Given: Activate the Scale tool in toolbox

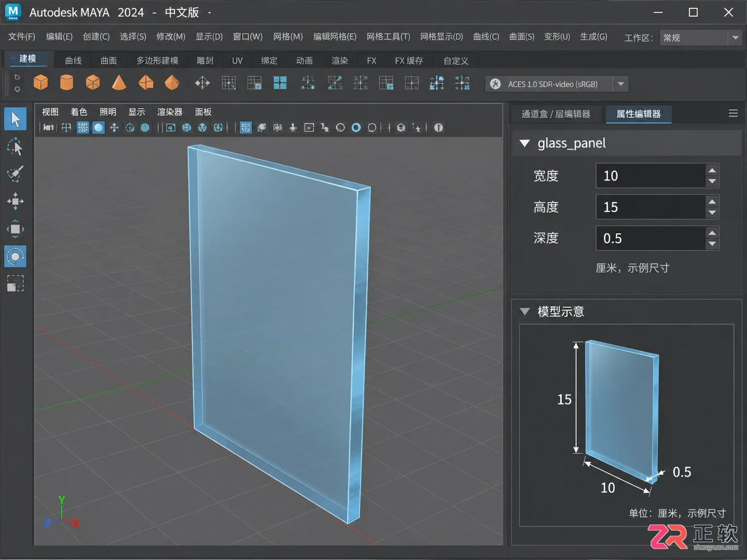Looking at the screenshot, I should point(15,229).
